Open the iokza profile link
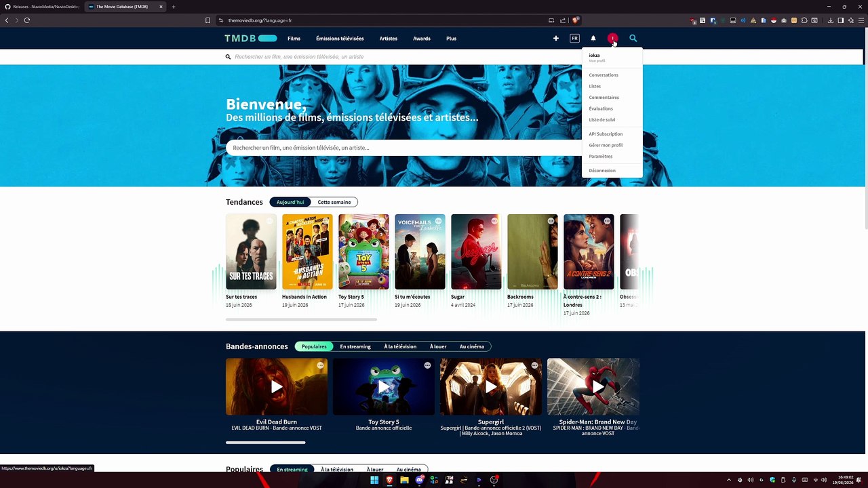Image resolution: width=868 pixels, height=488 pixels. pyautogui.click(x=594, y=57)
